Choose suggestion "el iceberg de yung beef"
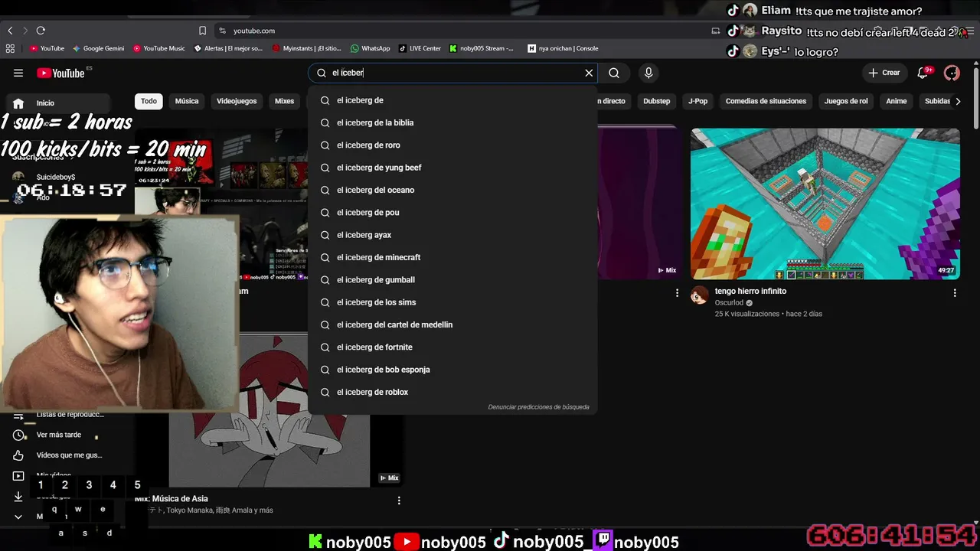Image resolution: width=980 pixels, height=551 pixels. click(x=452, y=168)
